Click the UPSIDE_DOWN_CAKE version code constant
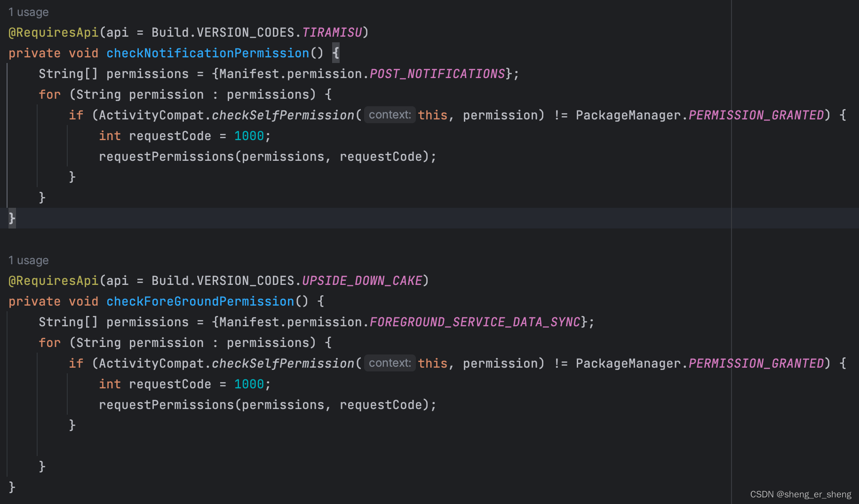The width and height of the screenshot is (859, 504). (362, 281)
